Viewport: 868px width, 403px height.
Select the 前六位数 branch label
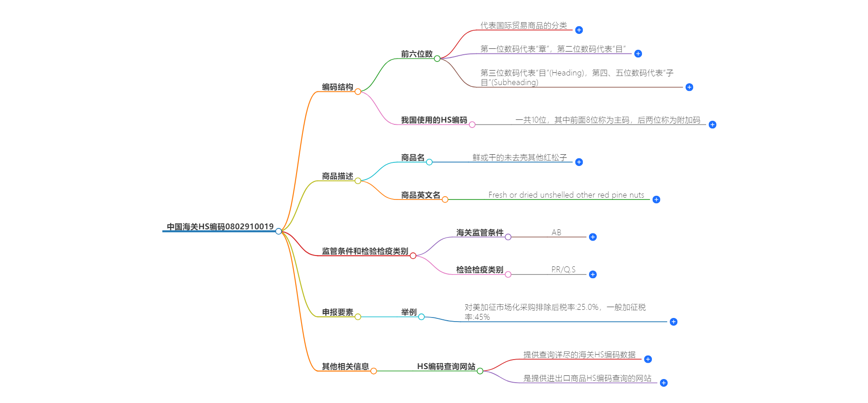click(416, 54)
